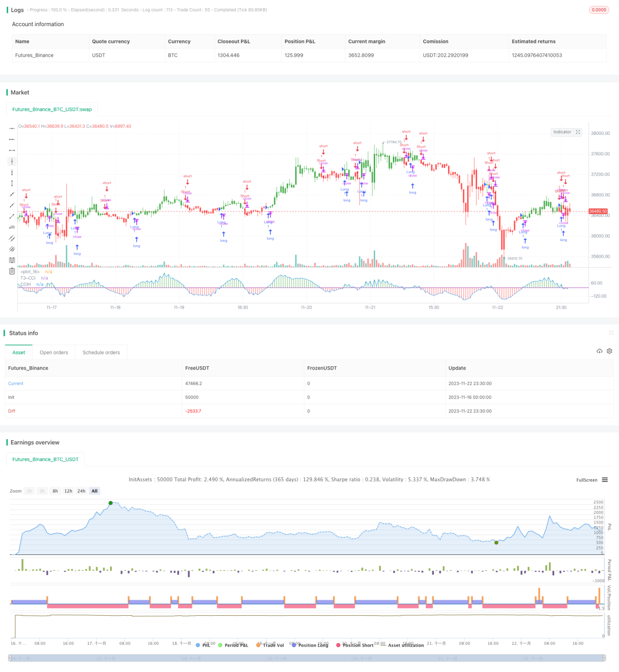Set earnings zoom to 24h

point(81,491)
